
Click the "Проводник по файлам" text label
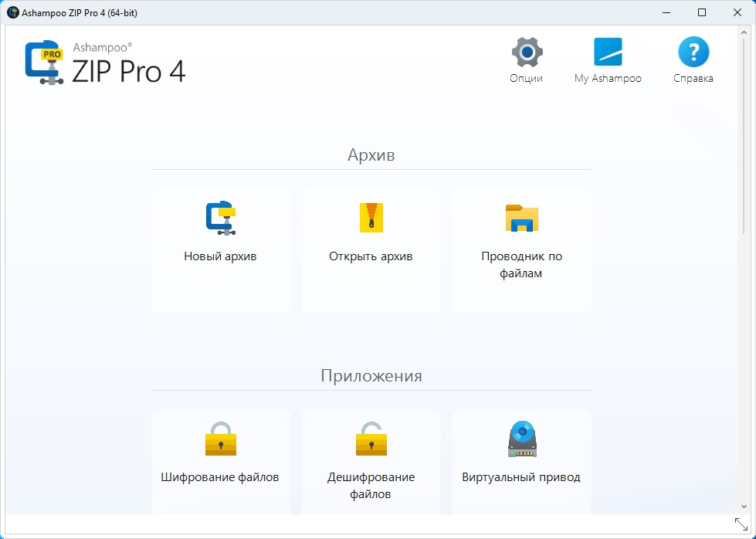click(x=521, y=264)
